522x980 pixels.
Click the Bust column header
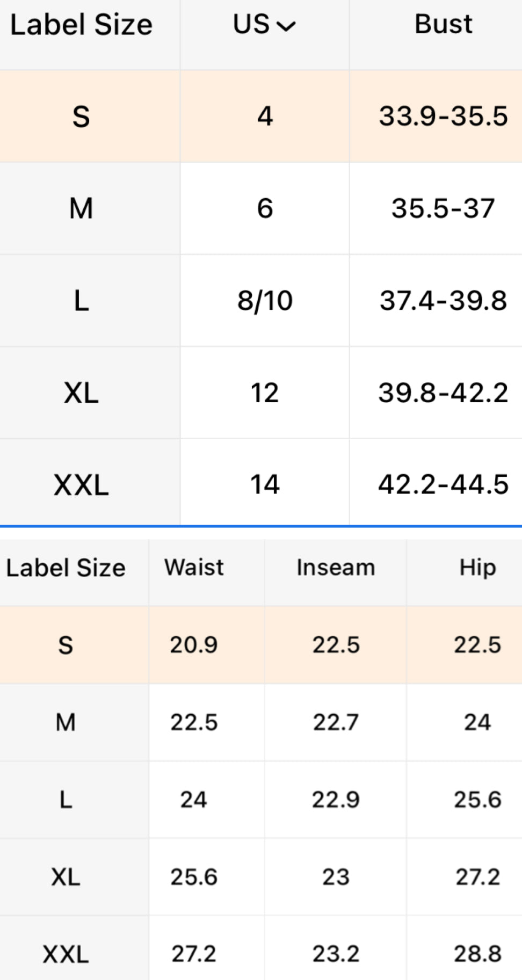[x=443, y=25]
